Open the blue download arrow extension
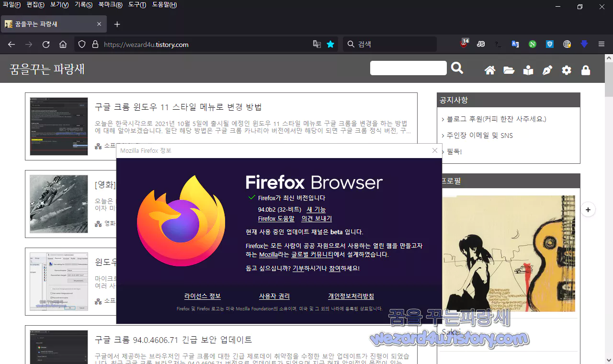 click(584, 44)
